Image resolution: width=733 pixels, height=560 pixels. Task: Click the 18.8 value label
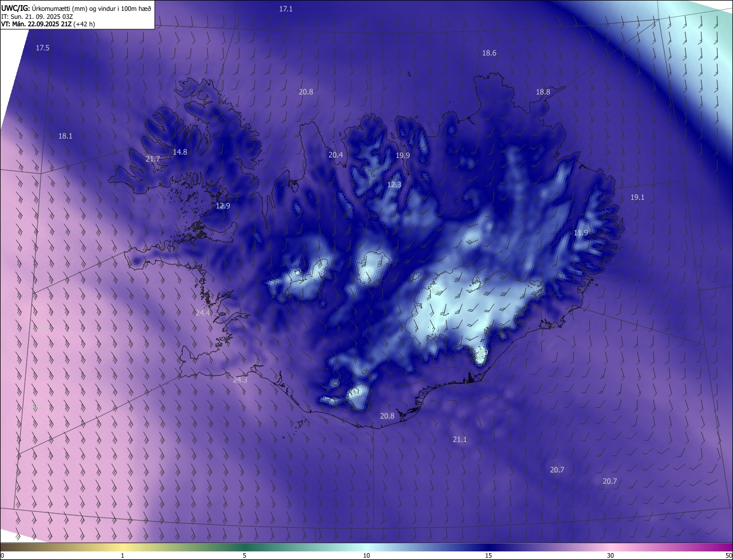point(543,92)
